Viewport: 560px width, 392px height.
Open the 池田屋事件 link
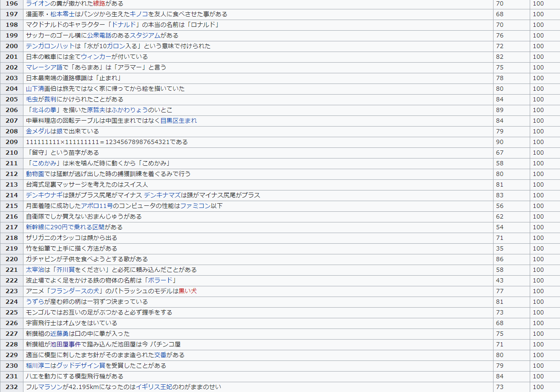tap(66, 344)
